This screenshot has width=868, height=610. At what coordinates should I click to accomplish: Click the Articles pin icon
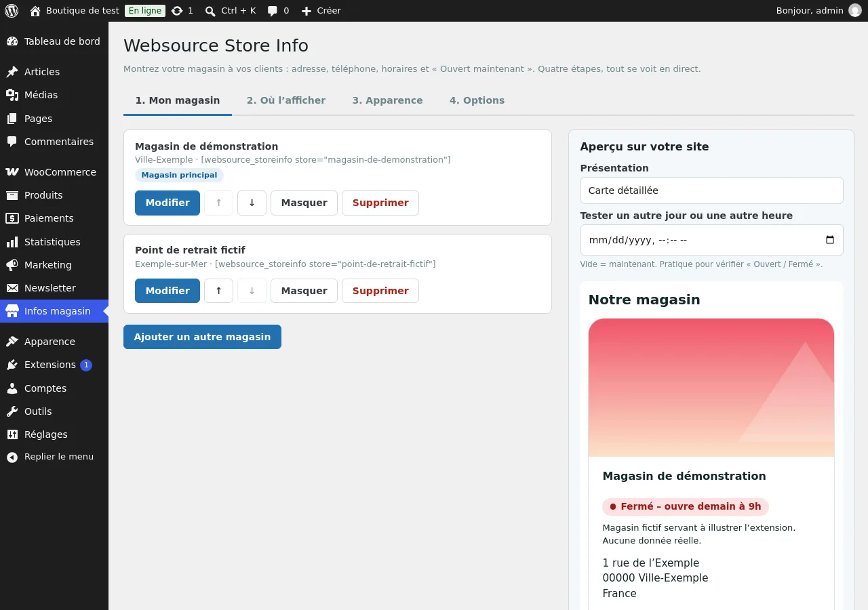(x=12, y=72)
